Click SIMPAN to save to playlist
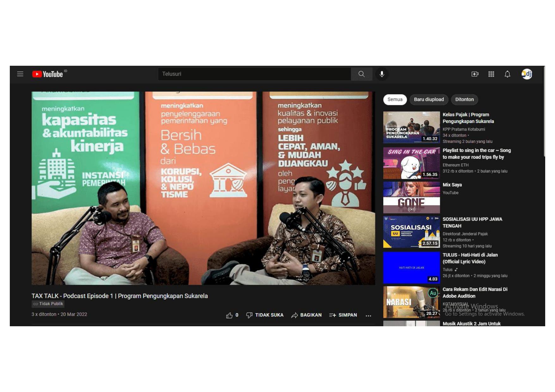 343,315
